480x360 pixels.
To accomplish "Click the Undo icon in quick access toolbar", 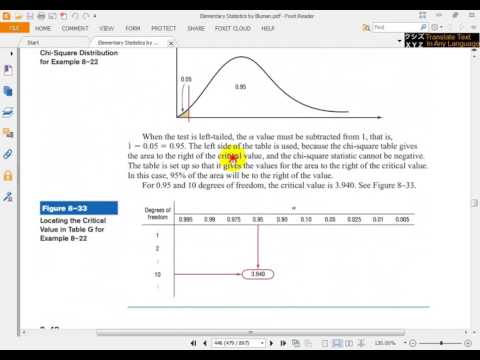I will (x=75, y=16).
